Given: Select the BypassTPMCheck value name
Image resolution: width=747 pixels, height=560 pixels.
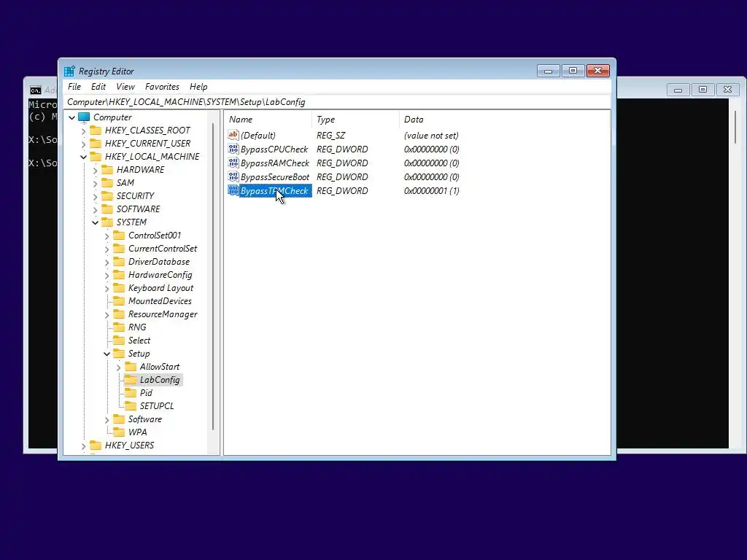Looking at the screenshot, I should [x=275, y=190].
